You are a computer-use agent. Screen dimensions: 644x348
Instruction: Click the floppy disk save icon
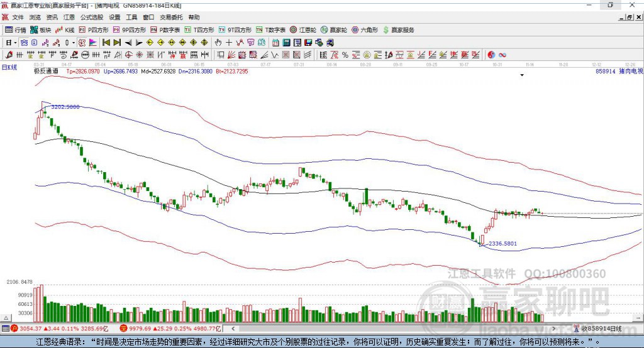(x=308, y=43)
